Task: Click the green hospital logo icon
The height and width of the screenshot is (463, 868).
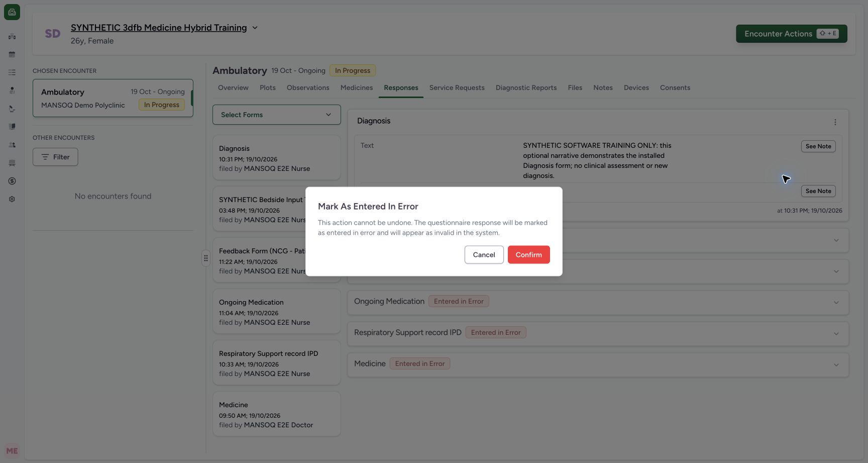Action: point(12,12)
